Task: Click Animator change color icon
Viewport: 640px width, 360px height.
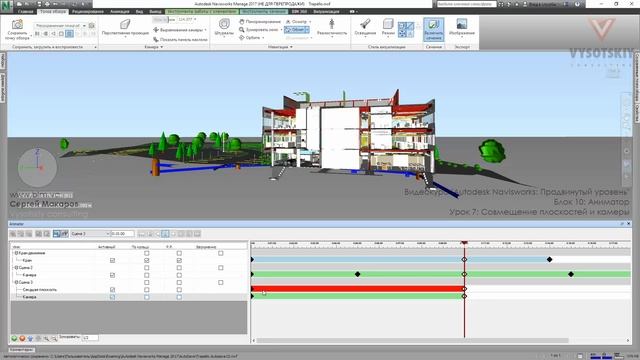Action: [x=39, y=234]
